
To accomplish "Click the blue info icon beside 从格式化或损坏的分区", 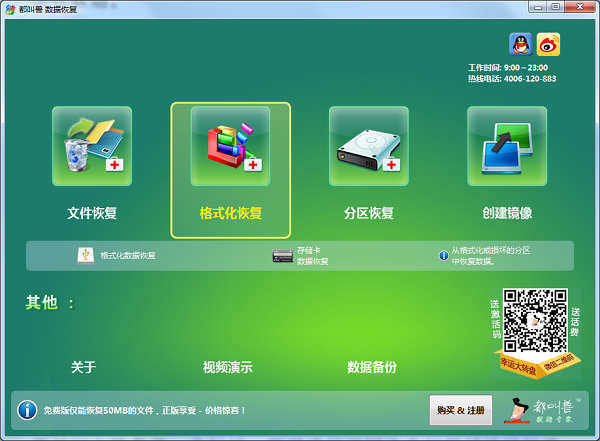I will click(x=443, y=255).
